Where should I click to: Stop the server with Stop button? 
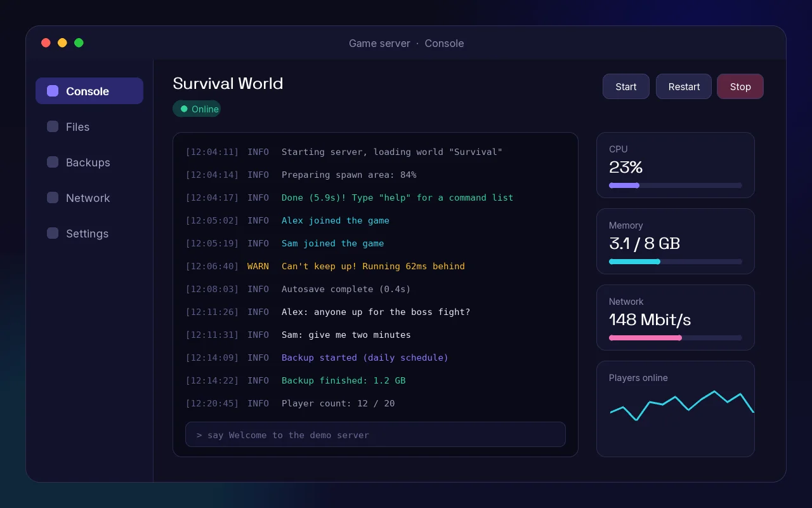pyautogui.click(x=740, y=86)
